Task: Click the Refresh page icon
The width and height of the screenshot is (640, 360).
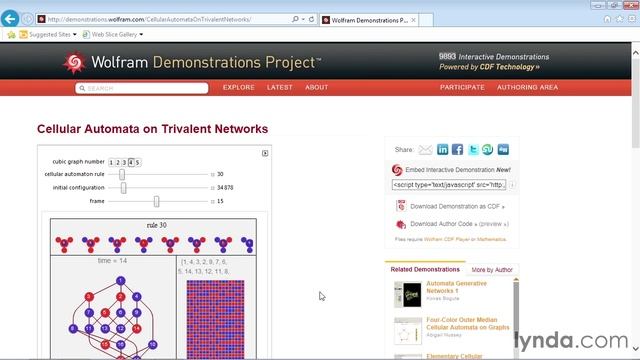Action: pos(311,19)
